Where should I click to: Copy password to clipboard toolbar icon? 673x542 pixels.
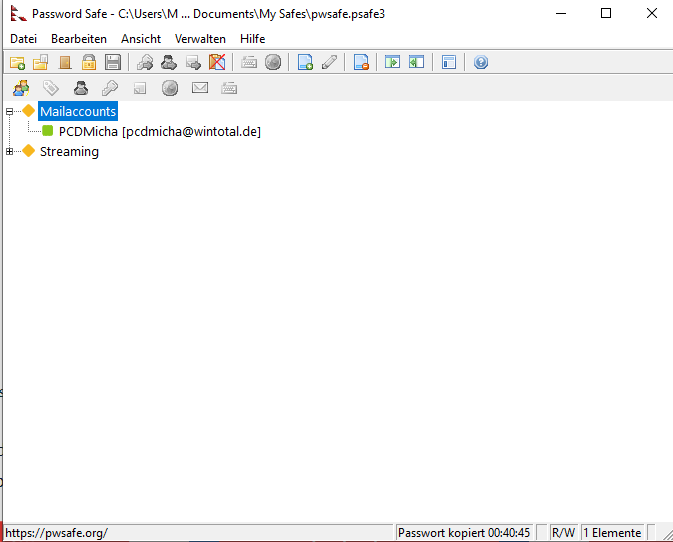145,63
